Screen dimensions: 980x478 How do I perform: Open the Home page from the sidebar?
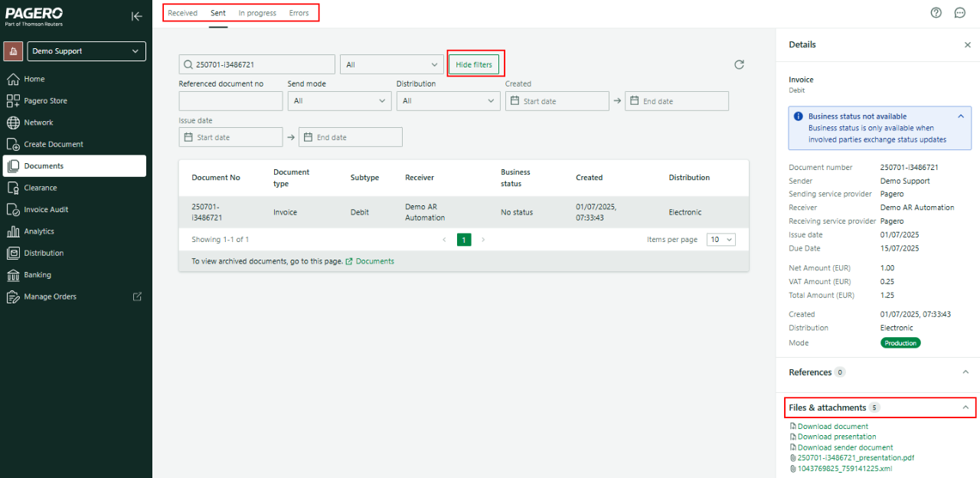[x=37, y=79]
